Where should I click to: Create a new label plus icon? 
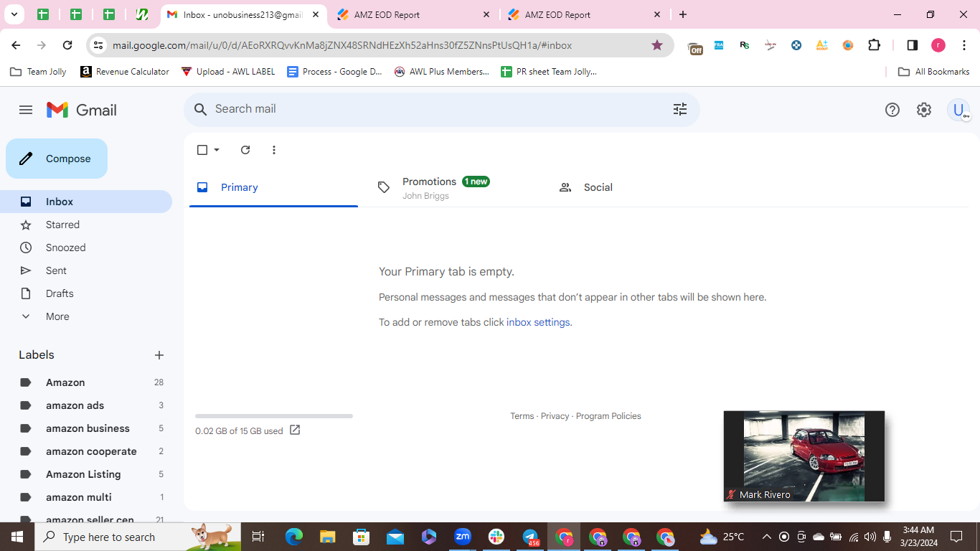pyautogui.click(x=159, y=355)
